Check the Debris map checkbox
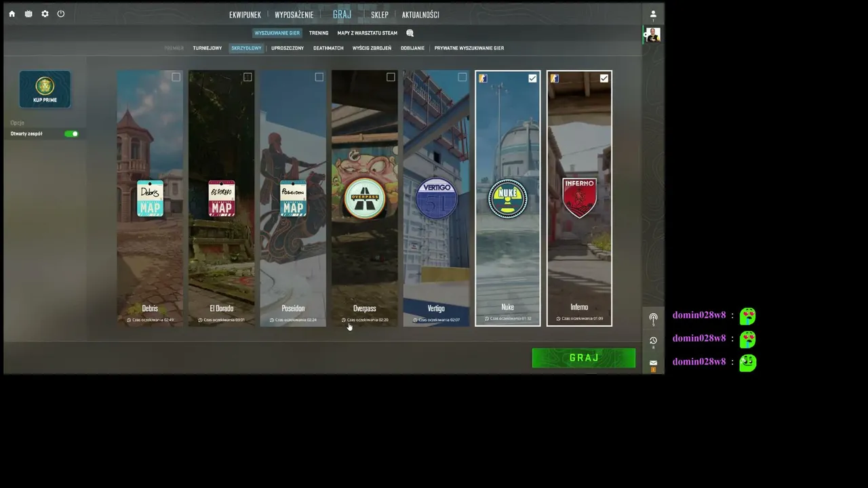 pyautogui.click(x=176, y=77)
